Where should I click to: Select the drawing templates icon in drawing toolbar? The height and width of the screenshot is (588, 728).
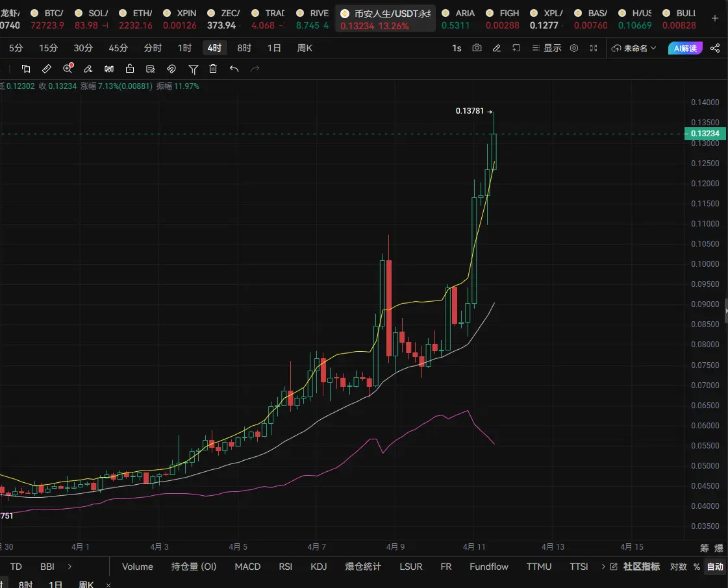click(x=26, y=69)
